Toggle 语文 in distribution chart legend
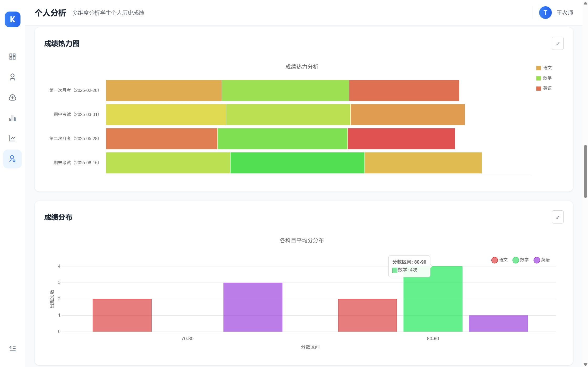The height and width of the screenshot is (367, 588). coord(499,260)
